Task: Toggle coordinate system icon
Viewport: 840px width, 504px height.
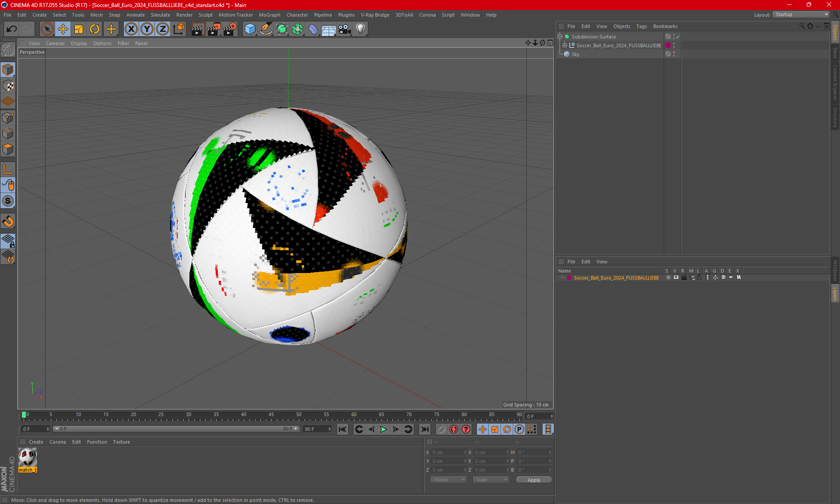Action: [178, 29]
